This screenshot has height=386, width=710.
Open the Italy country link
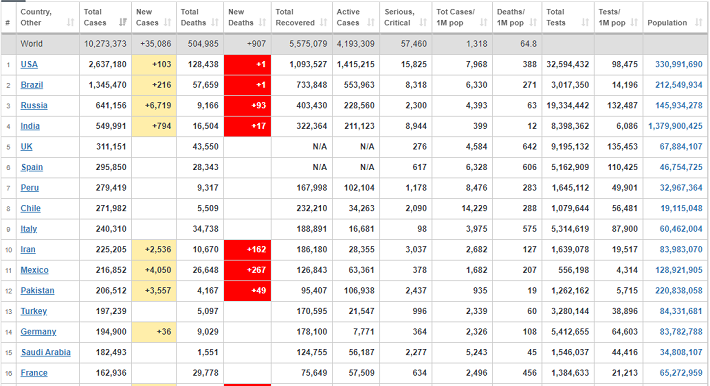[29, 229]
